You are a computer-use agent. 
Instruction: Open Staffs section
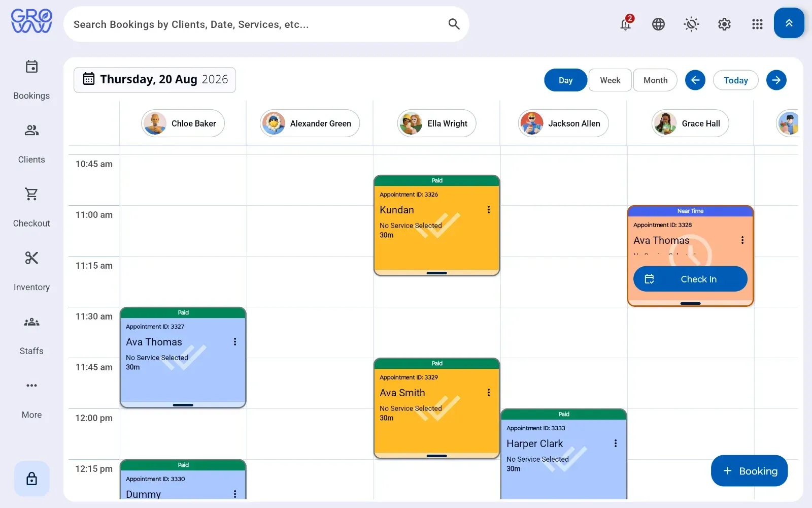31,335
